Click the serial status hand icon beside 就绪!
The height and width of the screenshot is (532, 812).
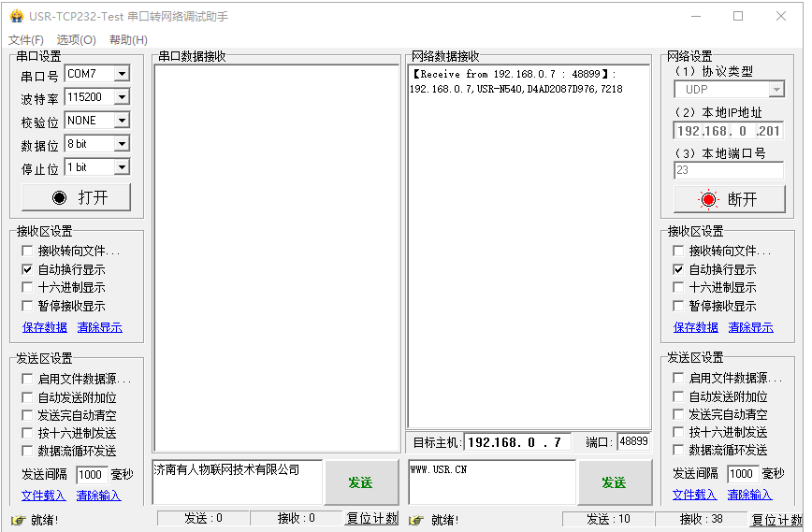tap(19, 520)
